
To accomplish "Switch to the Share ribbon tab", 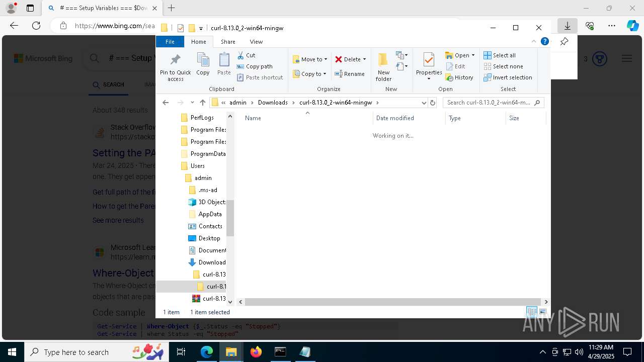I will [x=228, y=42].
